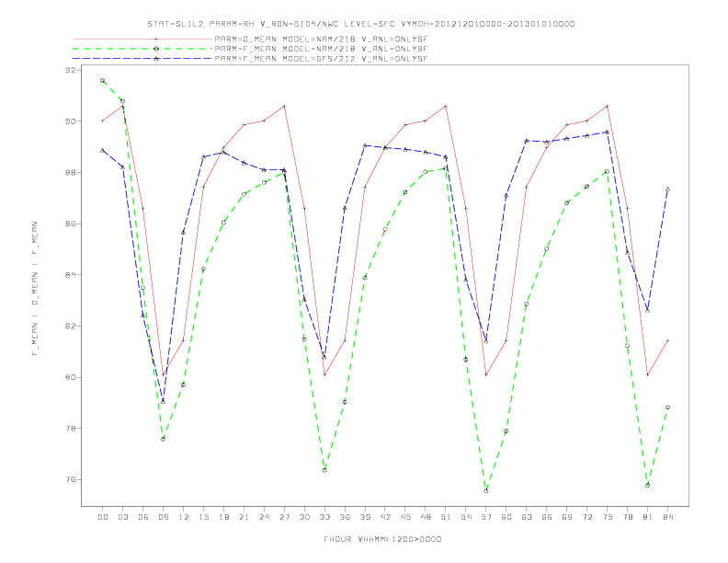This screenshot has height=563, width=728.
Task: Click the red plus data point at hour 84
Action: (x=667, y=340)
